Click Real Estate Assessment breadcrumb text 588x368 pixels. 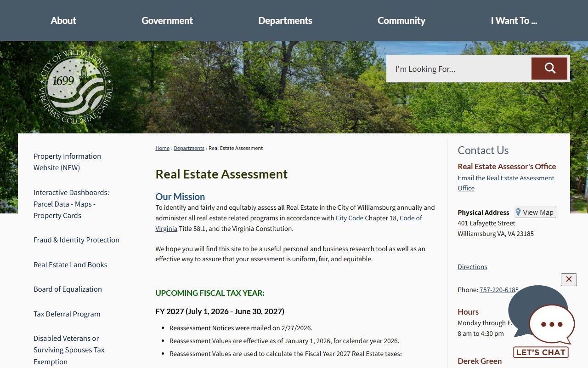click(x=236, y=148)
